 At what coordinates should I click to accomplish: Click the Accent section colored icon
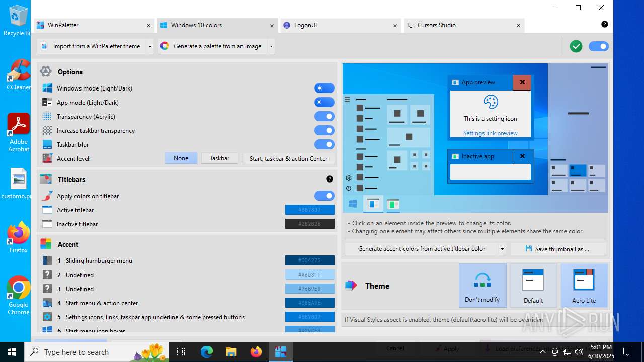click(46, 244)
